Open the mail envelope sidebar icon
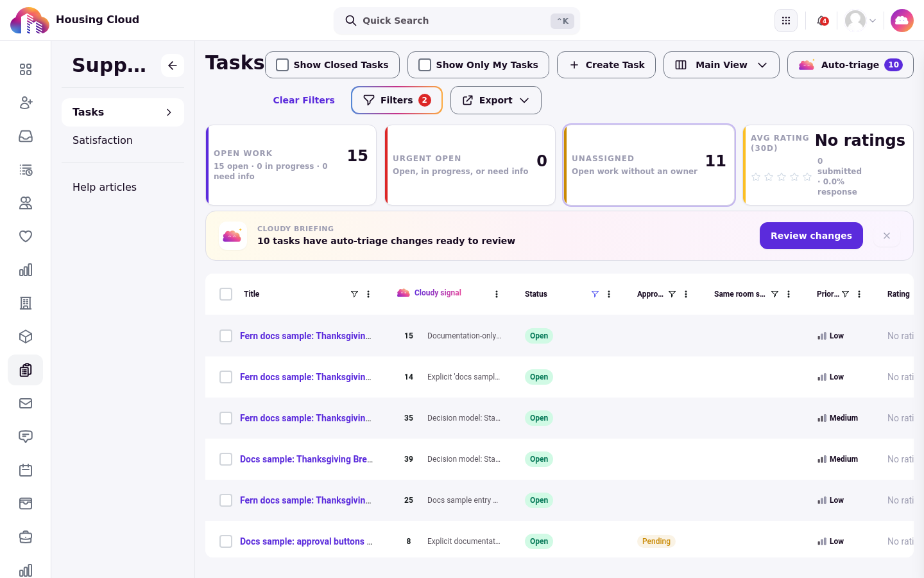This screenshot has width=924, height=578. 26,403
